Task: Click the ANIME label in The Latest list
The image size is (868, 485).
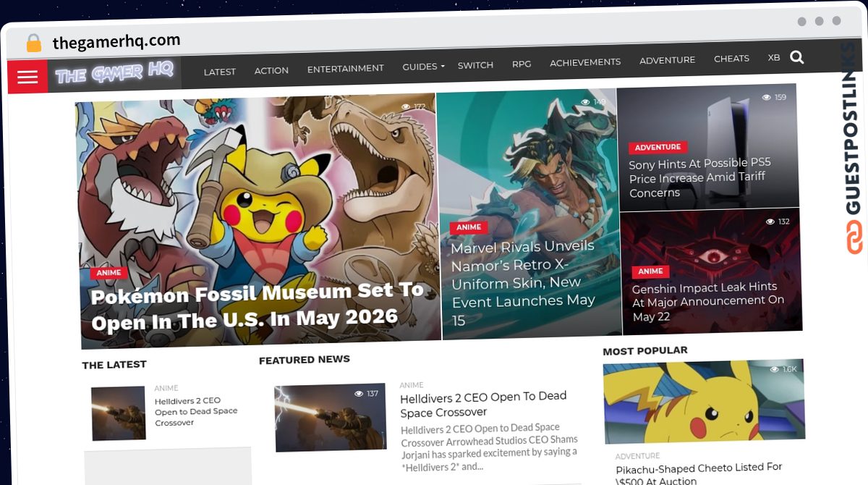Action: 166,388
